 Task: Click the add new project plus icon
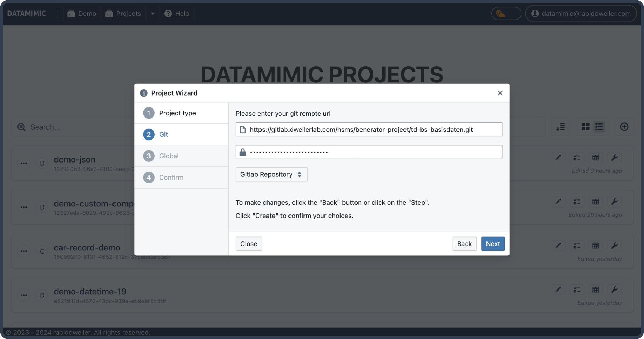tap(624, 127)
